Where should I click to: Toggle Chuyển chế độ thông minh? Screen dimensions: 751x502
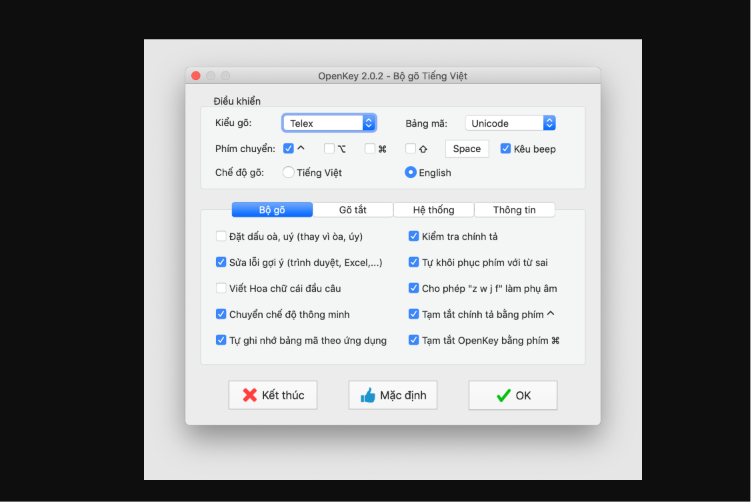tap(221, 314)
